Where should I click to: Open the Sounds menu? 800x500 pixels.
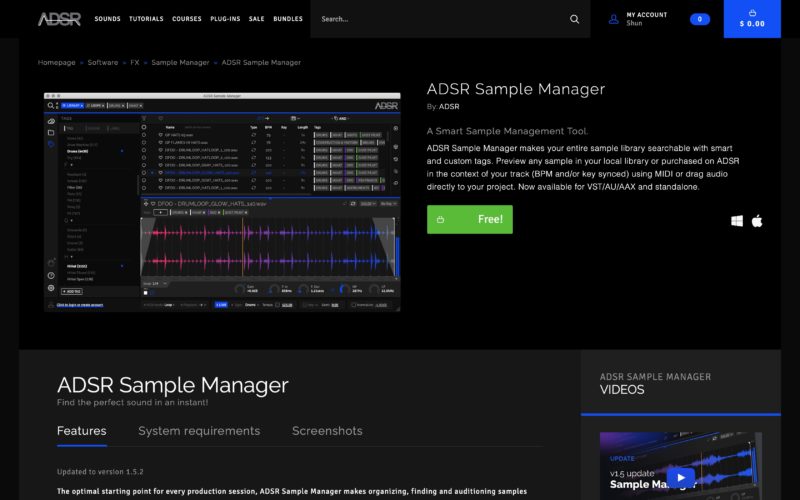(x=108, y=19)
